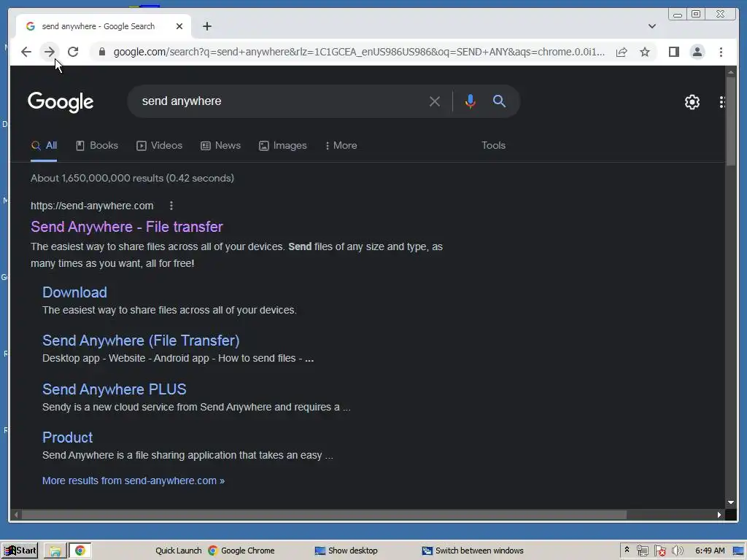Click the browser forward arrow
Viewport: 747px width, 560px height.
click(x=50, y=52)
